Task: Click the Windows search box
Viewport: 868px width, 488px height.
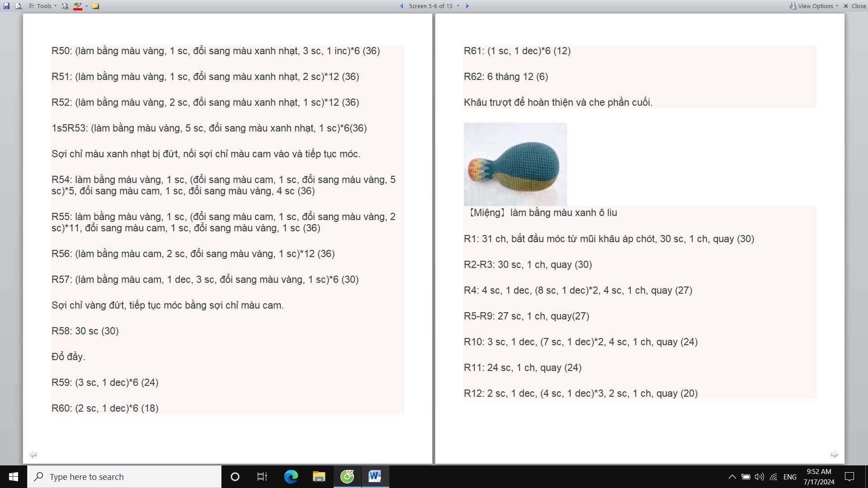Action: 124,477
